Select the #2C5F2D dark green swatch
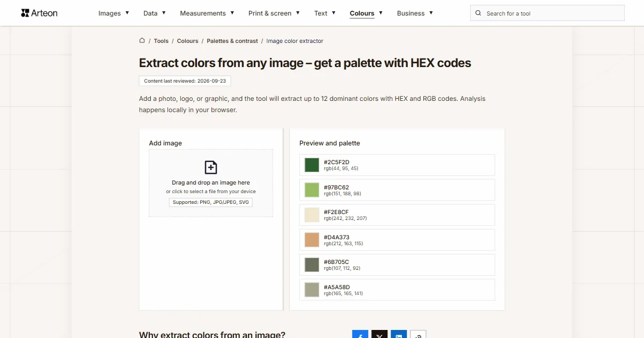The width and height of the screenshot is (644, 338). click(312, 165)
